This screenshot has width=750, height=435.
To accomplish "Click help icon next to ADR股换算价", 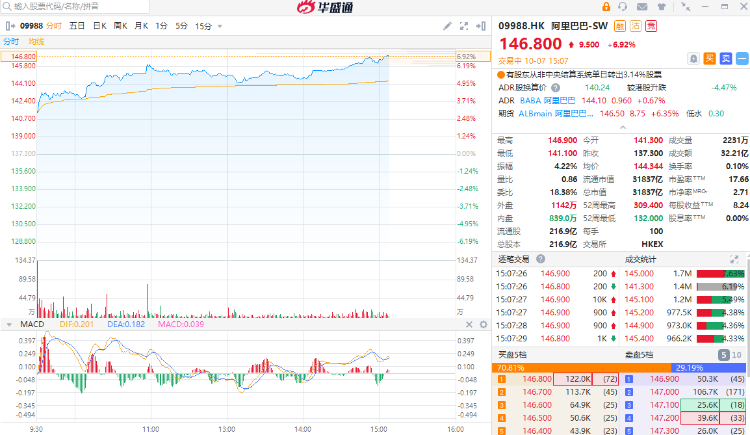I will pos(555,88).
